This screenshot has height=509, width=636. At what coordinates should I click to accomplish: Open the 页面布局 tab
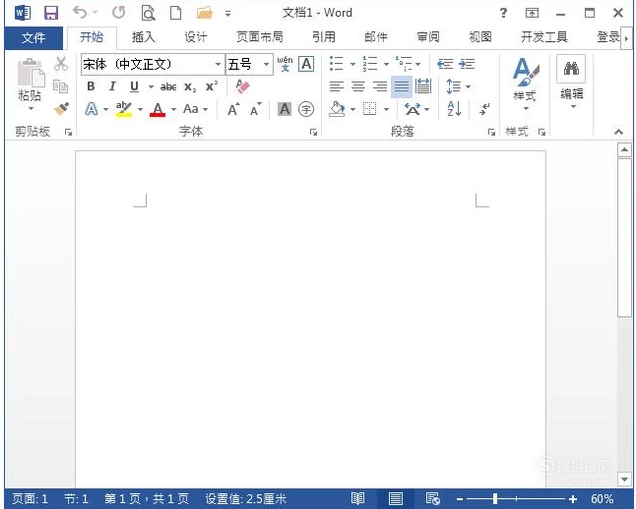pyautogui.click(x=259, y=37)
